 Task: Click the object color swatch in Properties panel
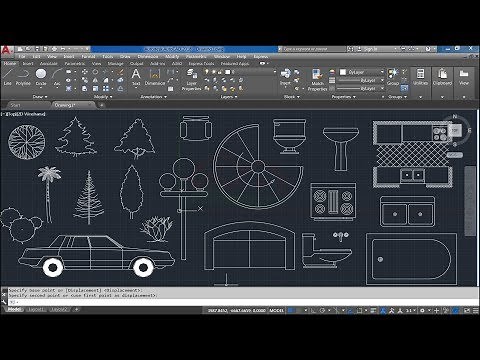point(343,72)
